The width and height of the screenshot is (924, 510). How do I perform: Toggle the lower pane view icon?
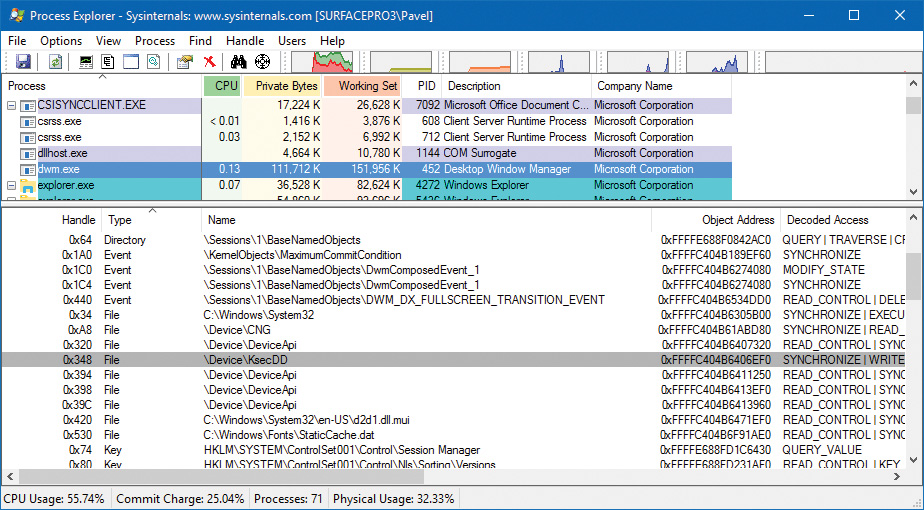(x=131, y=62)
